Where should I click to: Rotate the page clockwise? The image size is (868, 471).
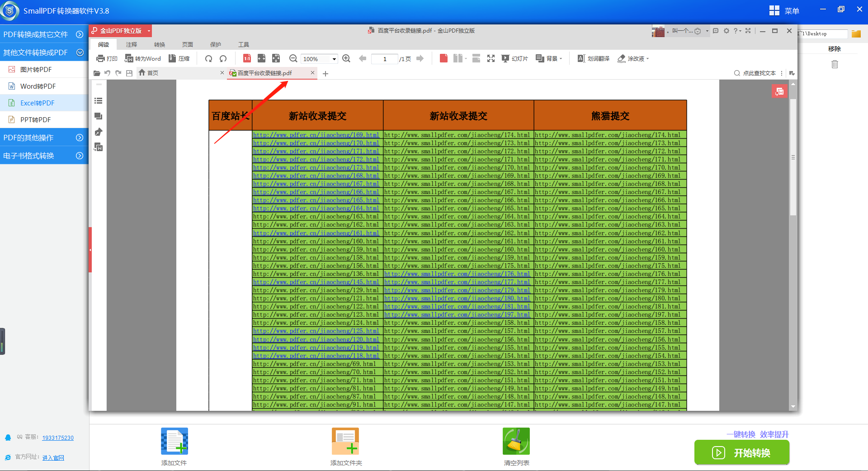point(208,58)
